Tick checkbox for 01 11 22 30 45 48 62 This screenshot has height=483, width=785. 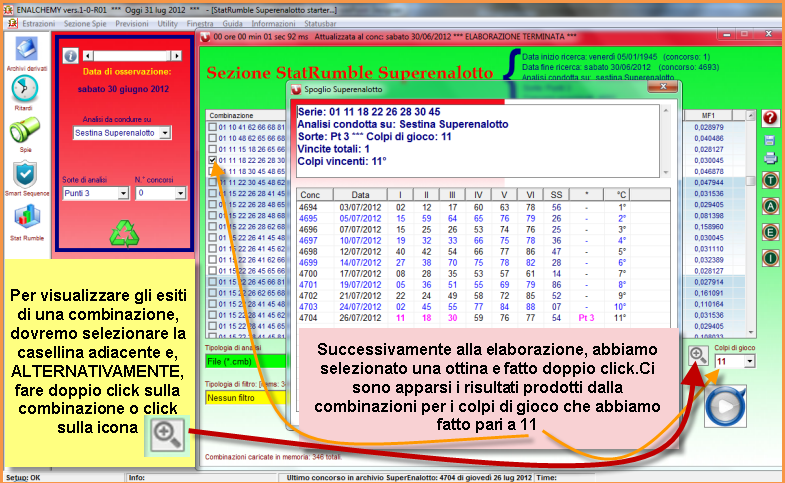point(212,182)
